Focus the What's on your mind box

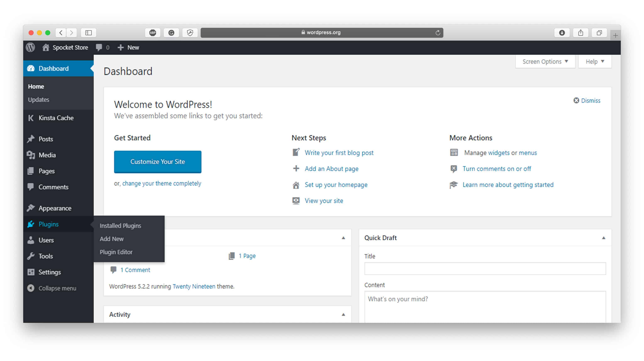pyautogui.click(x=485, y=307)
